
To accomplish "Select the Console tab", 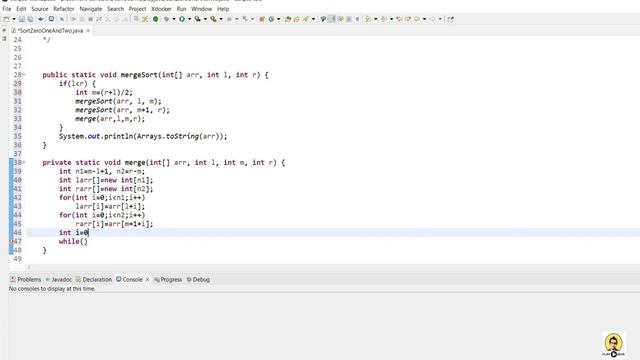I will [x=129, y=280].
